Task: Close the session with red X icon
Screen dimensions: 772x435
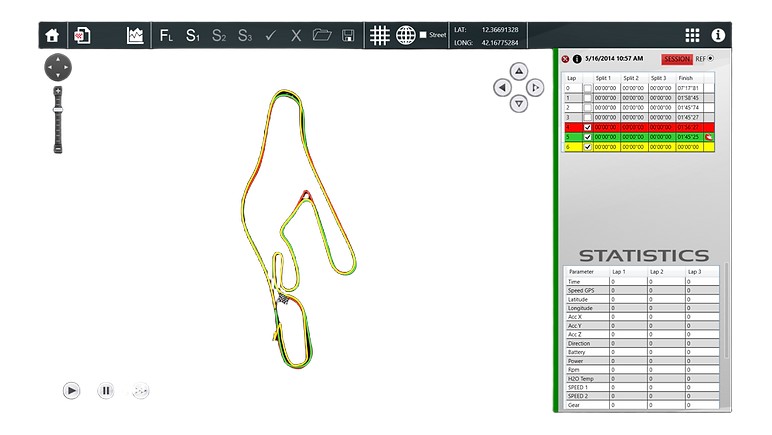Action: [x=565, y=59]
